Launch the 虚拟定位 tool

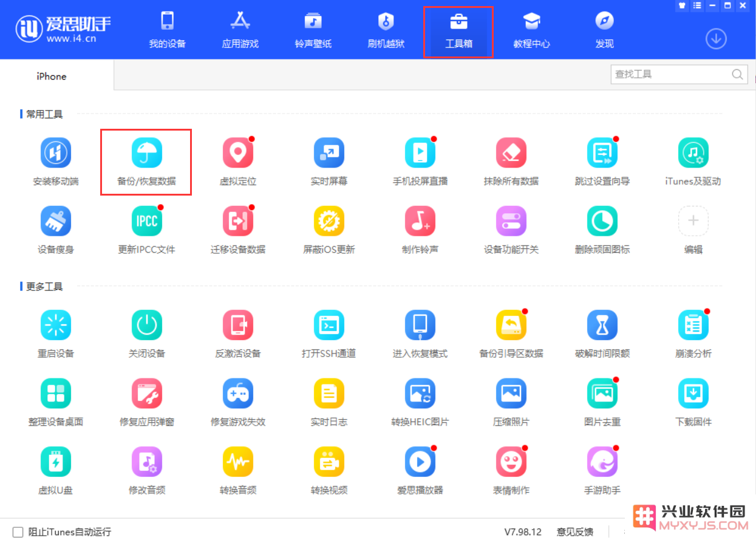tap(238, 161)
